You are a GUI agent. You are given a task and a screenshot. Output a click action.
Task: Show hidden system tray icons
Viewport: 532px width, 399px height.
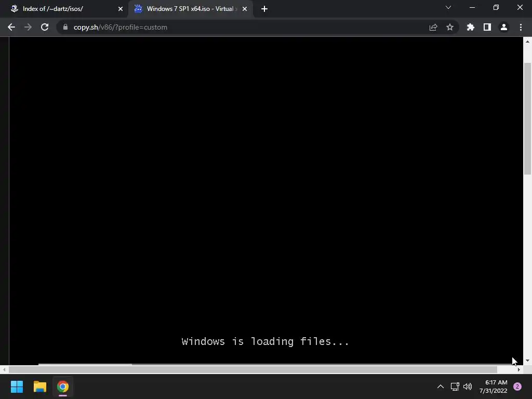pos(441,387)
